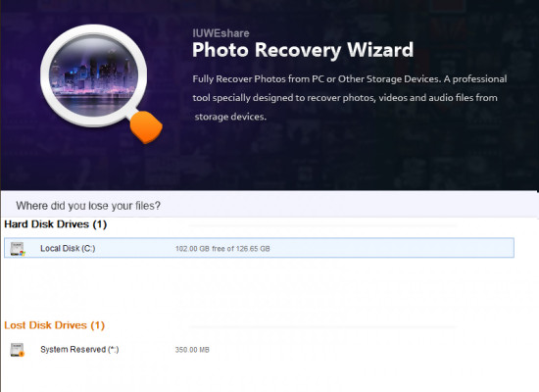Click the magnifying glass application logo
Image resolution: width=539 pixels, height=392 pixels.
(101, 83)
